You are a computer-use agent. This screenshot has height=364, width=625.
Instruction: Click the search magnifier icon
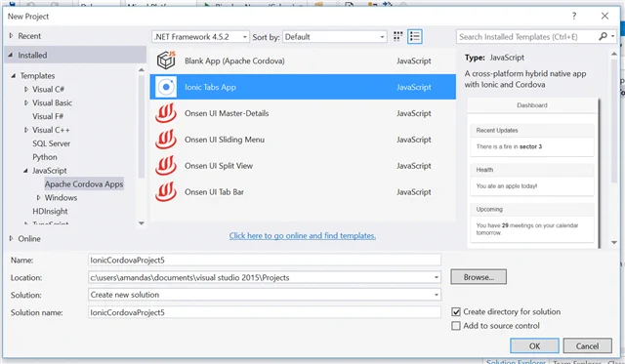tap(603, 37)
